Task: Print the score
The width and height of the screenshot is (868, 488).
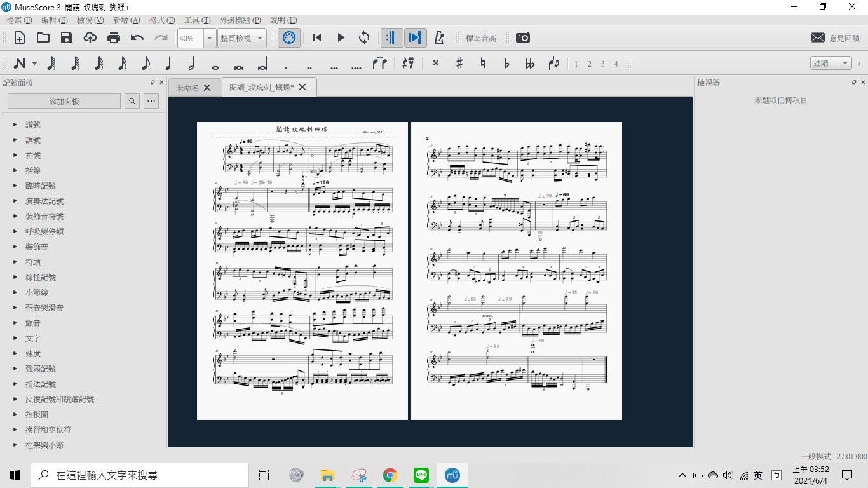Action: click(x=114, y=37)
